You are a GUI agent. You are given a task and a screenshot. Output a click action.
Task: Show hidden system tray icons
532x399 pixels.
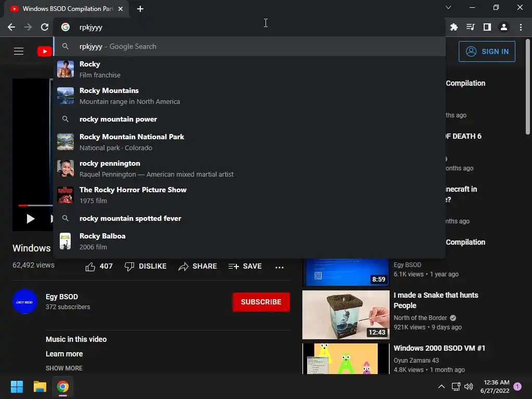coord(442,387)
